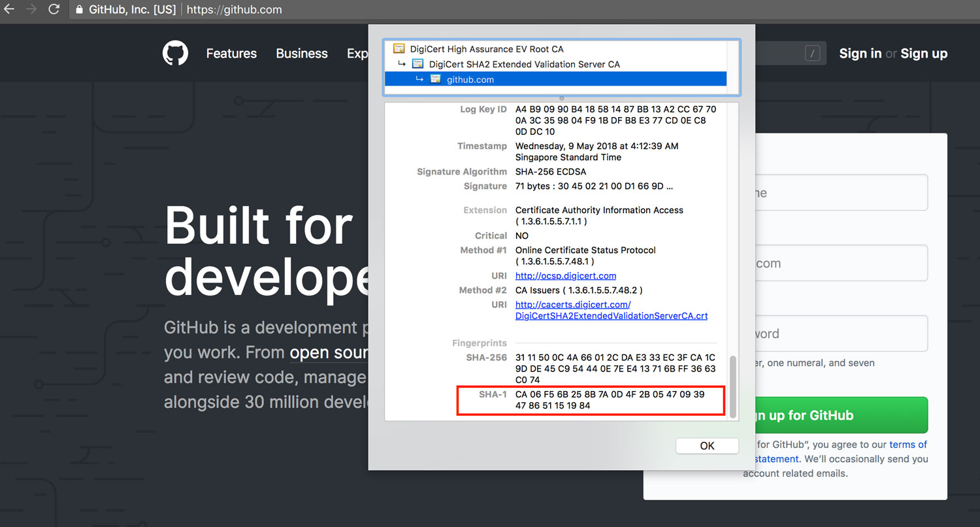The height and width of the screenshot is (527, 980).
Task: Click the Email input field
Action: [841, 263]
